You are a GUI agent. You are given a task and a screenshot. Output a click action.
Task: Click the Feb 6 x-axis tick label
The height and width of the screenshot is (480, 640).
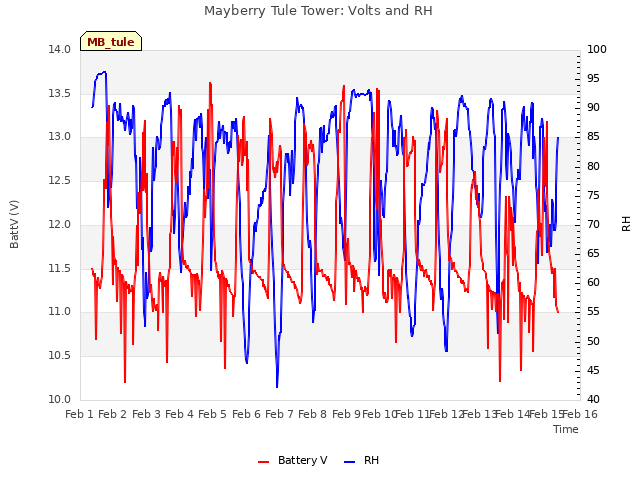246,414
